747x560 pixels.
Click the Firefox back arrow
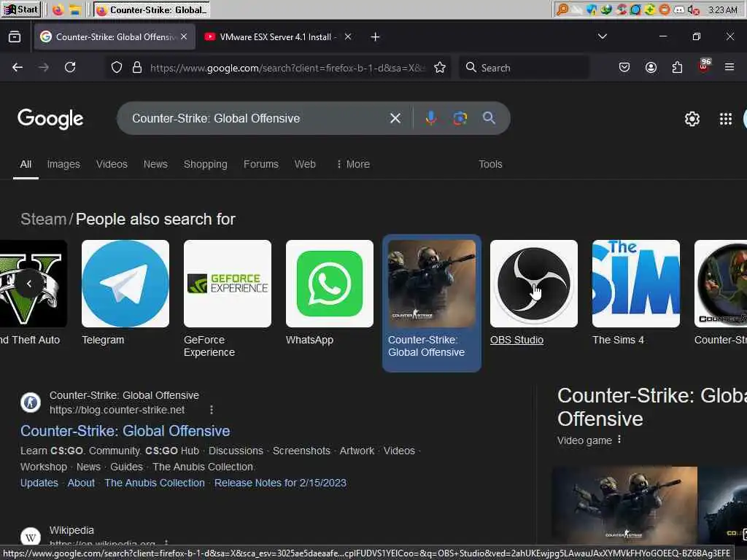pos(18,68)
